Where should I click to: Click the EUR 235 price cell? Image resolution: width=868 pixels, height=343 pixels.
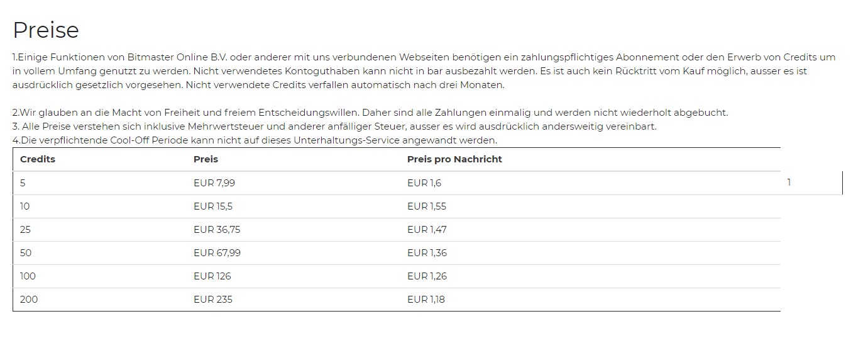click(x=213, y=300)
